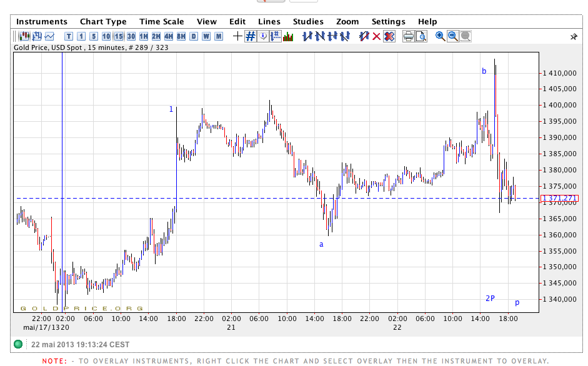Expand the Chart Type menu

[103, 21]
